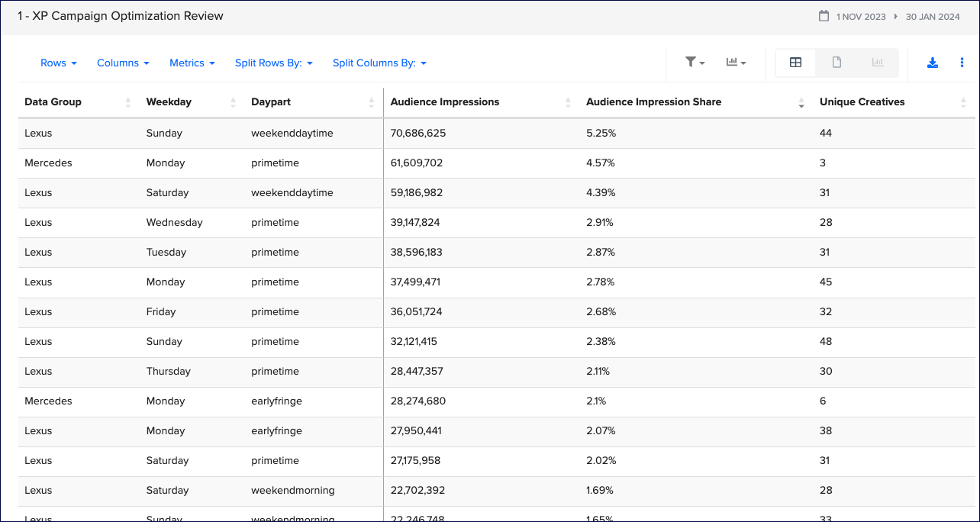Click the calendar icon beside the date range
This screenshot has width=980, height=522.
[824, 16]
